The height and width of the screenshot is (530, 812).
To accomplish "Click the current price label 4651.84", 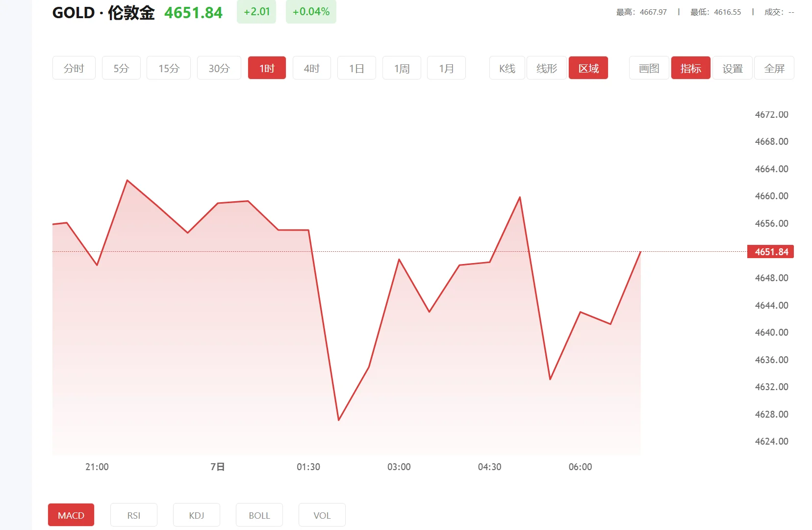I will point(770,251).
